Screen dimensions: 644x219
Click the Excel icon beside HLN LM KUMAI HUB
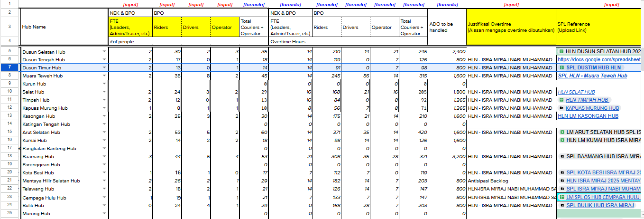point(562,140)
